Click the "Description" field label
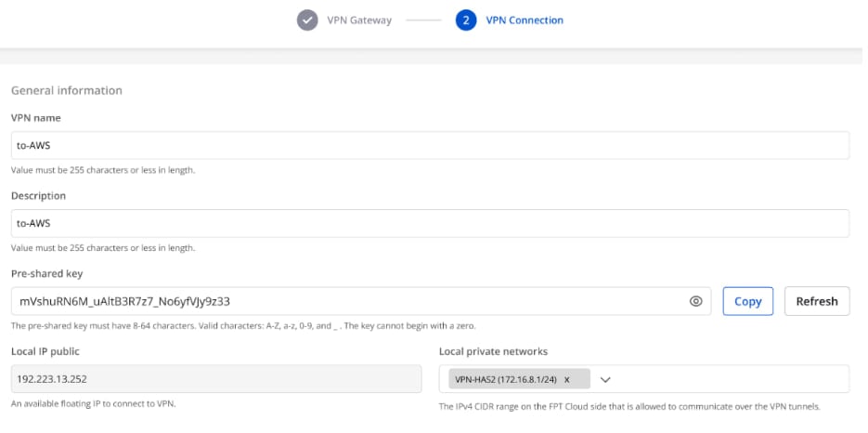868x433 pixels. (x=38, y=196)
